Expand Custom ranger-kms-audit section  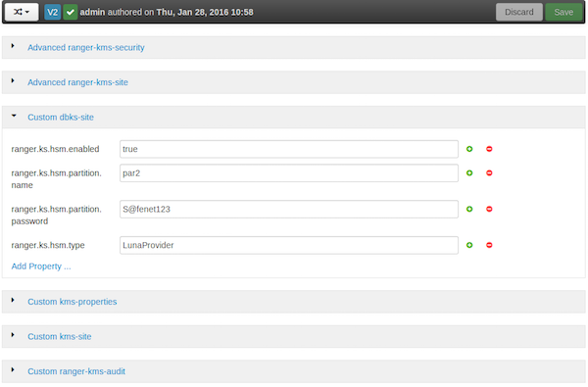pyautogui.click(x=76, y=371)
